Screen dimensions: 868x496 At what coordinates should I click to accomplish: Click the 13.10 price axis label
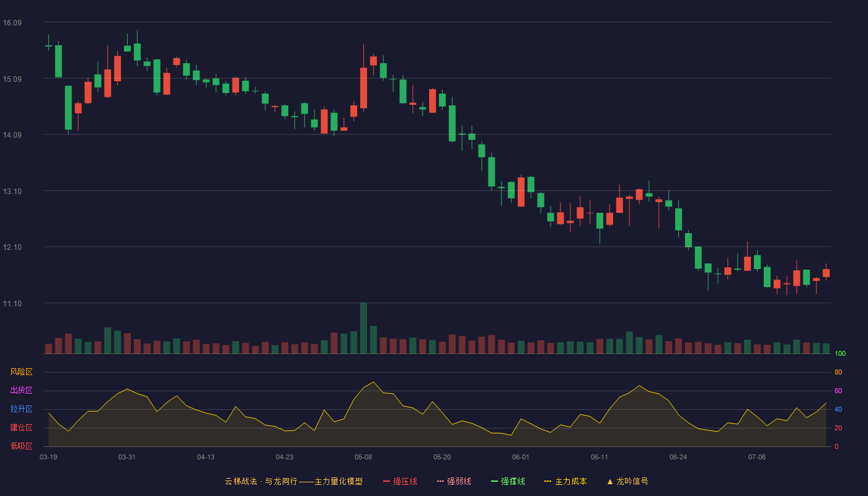point(12,192)
